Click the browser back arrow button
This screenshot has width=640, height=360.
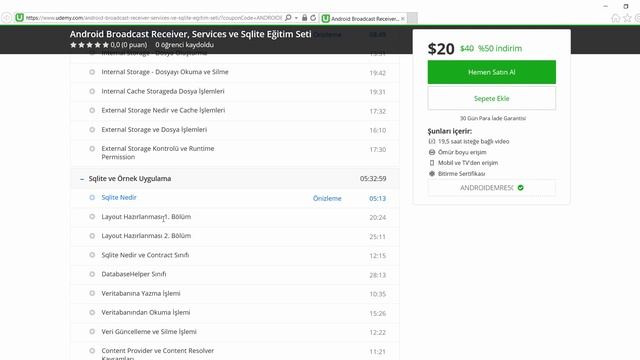click(x=6, y=18)
